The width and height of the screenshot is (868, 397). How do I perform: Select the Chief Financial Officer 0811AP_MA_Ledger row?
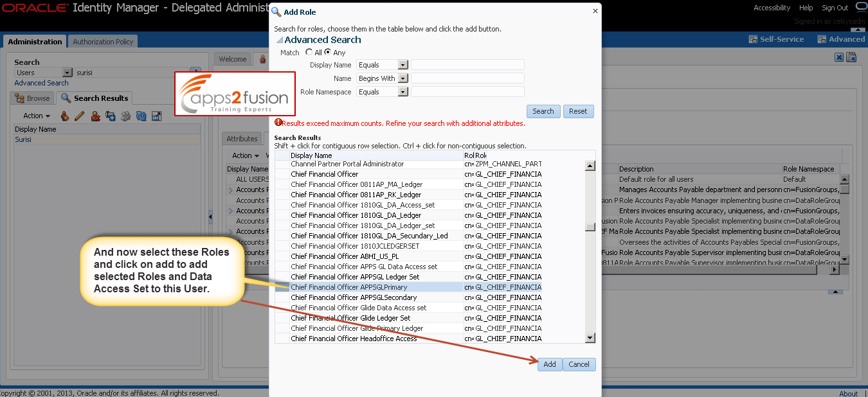[x=408, y=184]
